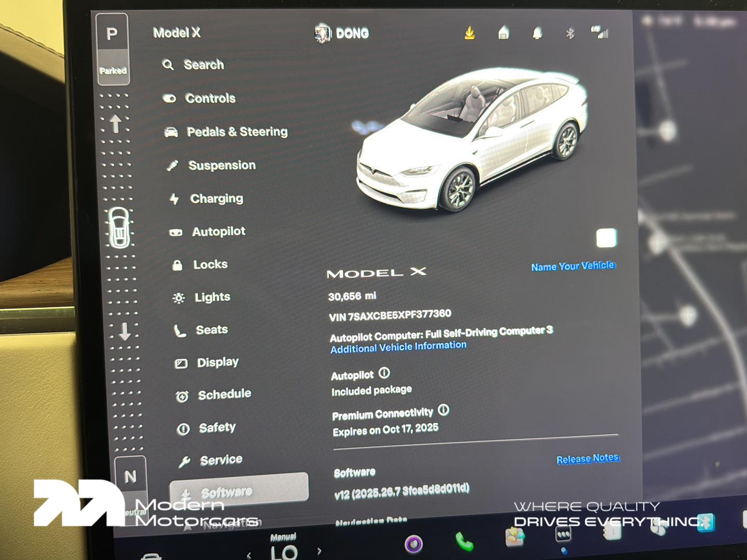Open Bluetooth settings from status bar
Screen dimensions: 747x560
570,34
